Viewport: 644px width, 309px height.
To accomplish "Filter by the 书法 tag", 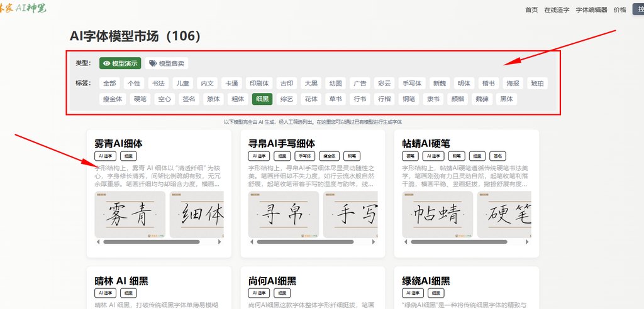I will (x=158, y=84).
